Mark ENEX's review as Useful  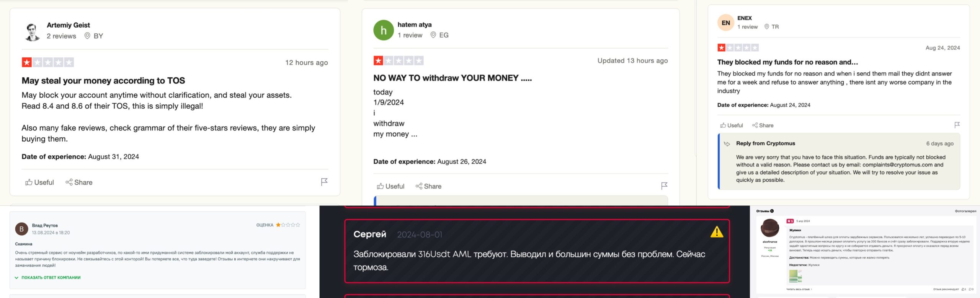[x=732, y=125]
